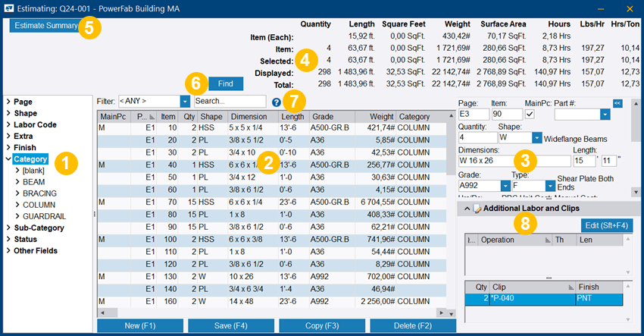Select the clip row *P-040
This screenshot has width=644, height=336.
click(x=544, y=299)
